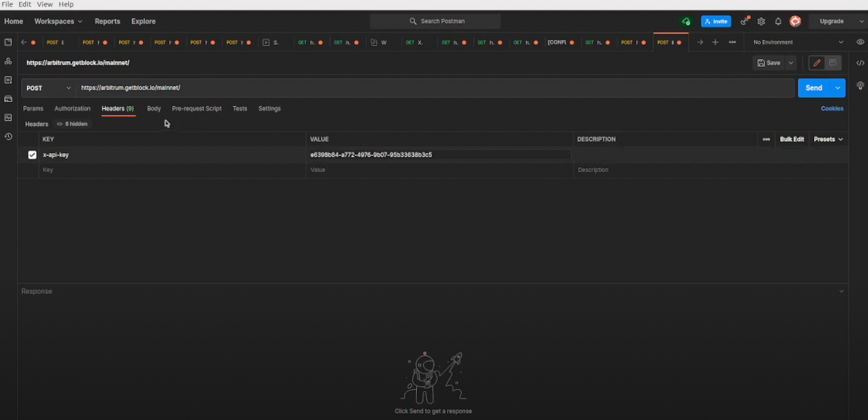Click the x-api-key value cell
This screenshot has height=420, width=868.
click(439, 155)
